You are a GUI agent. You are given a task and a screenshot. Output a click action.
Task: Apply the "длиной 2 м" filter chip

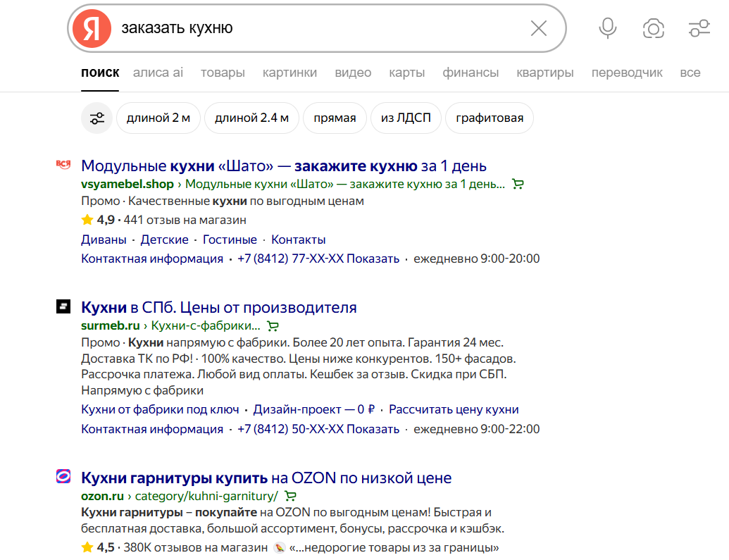coord(158,118)
